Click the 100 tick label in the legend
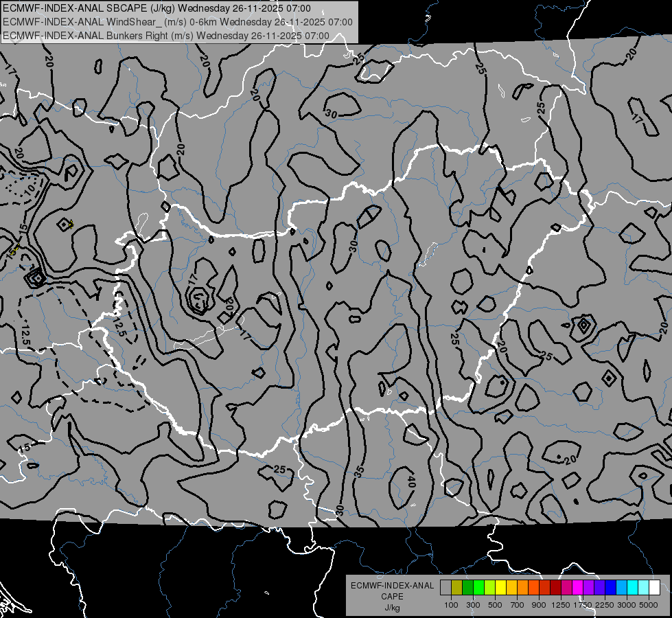Screen dimensions: 672x618 pos(451,605)
